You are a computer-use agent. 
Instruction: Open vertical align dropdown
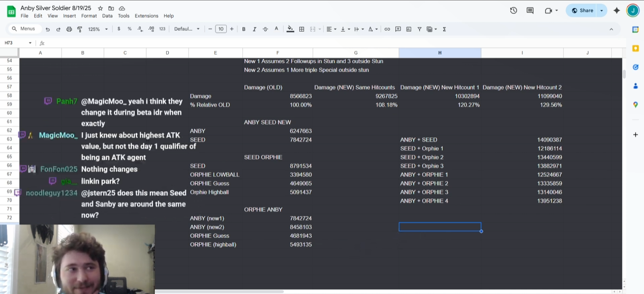coord(345,29)
